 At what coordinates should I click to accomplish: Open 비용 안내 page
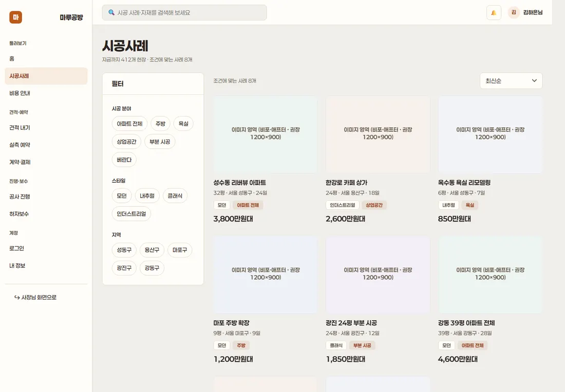(46, 93)
